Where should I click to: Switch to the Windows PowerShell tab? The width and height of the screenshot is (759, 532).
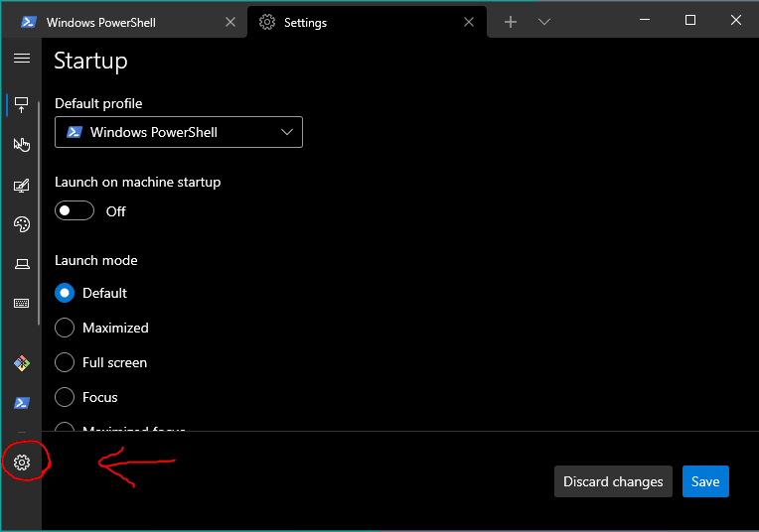coord(124,22)
